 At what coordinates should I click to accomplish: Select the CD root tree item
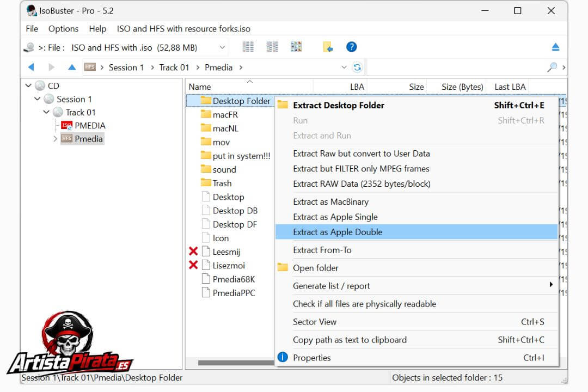(x=47, y=85)
